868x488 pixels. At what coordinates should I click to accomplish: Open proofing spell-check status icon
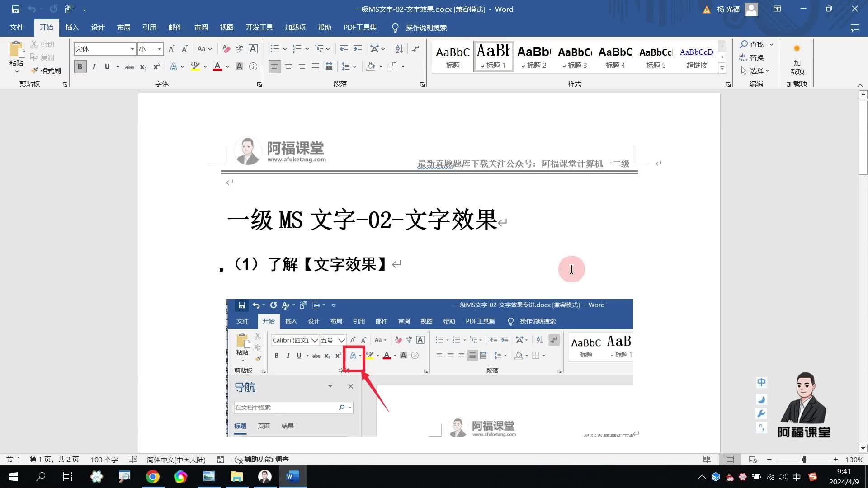pos(132,460)
